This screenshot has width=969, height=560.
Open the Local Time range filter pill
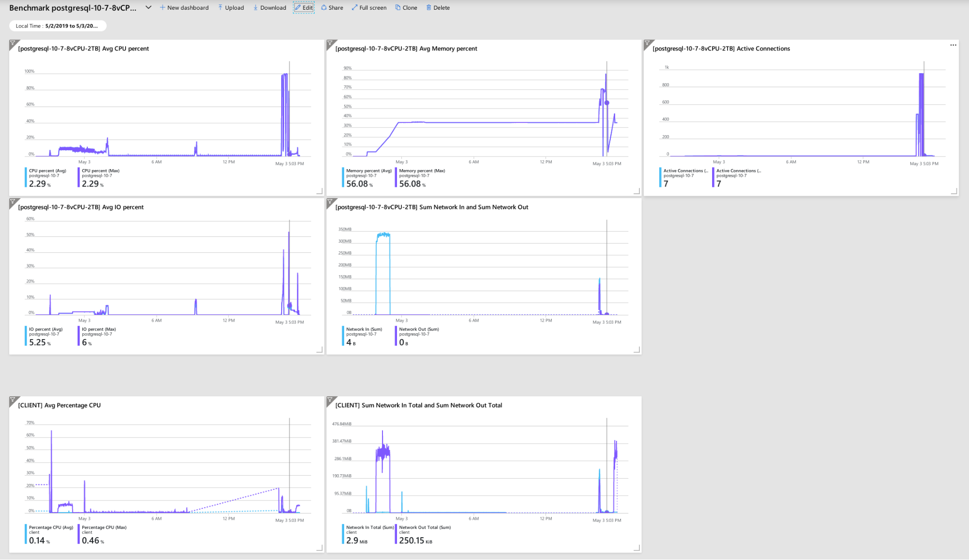click(57, 26)
